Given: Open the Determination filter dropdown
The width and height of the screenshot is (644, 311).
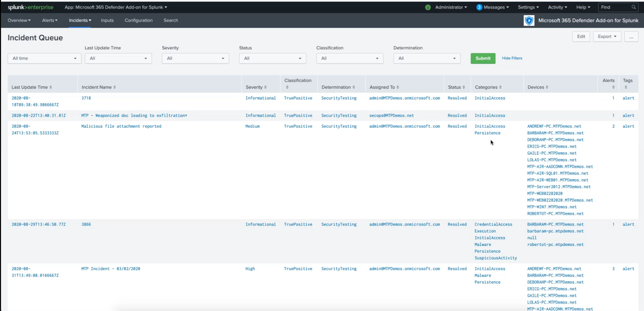Looking at the screenshot, I should pos(427,58).
